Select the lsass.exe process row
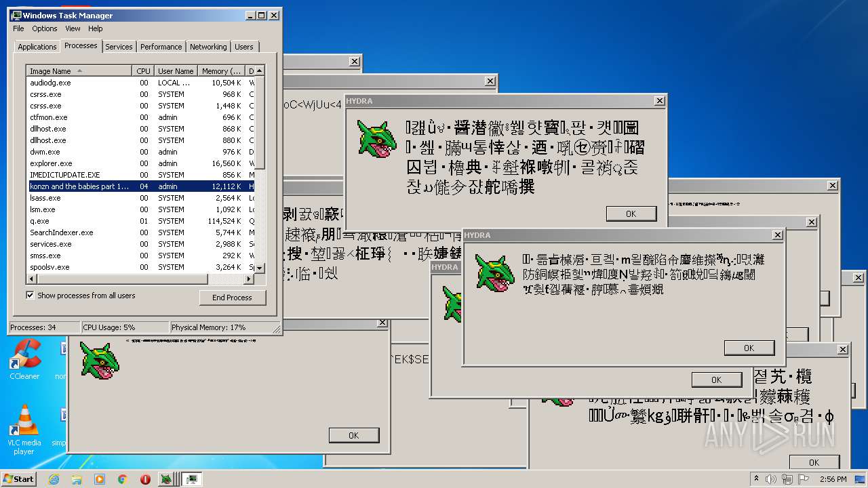Screen dimensions: 868x488 [x=140, y=198]
